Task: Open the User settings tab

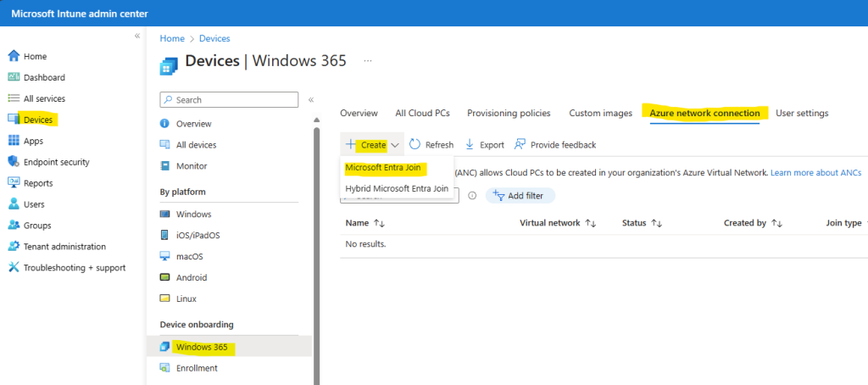Action: (x=802, y=113)
